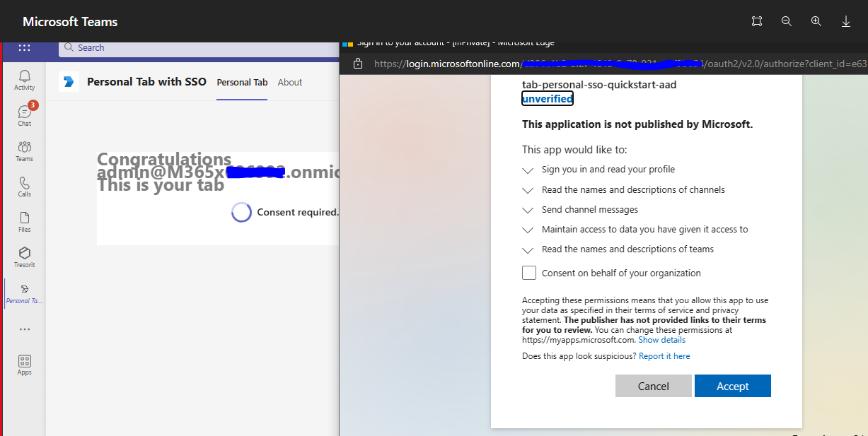The width and height of the screenshot is (868, 436).
Task: Click the Consent required loading spinner
Action: (241, 212)
